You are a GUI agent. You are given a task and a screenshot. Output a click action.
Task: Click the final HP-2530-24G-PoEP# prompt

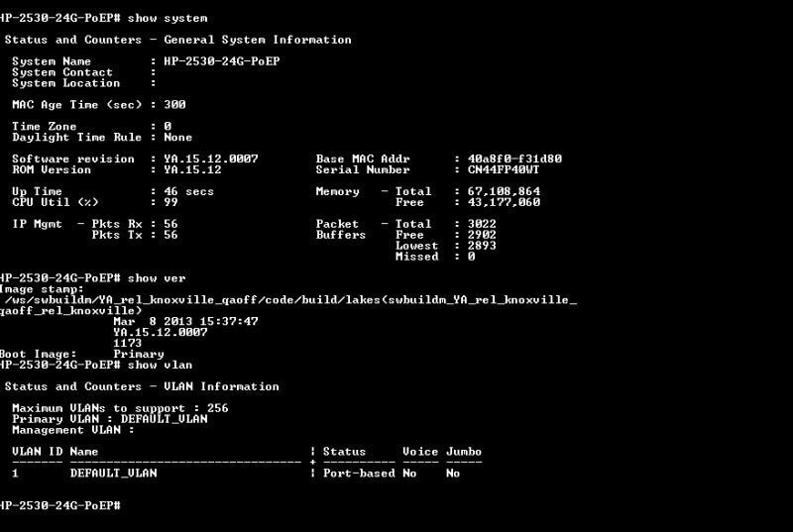[x=60, y=505]
